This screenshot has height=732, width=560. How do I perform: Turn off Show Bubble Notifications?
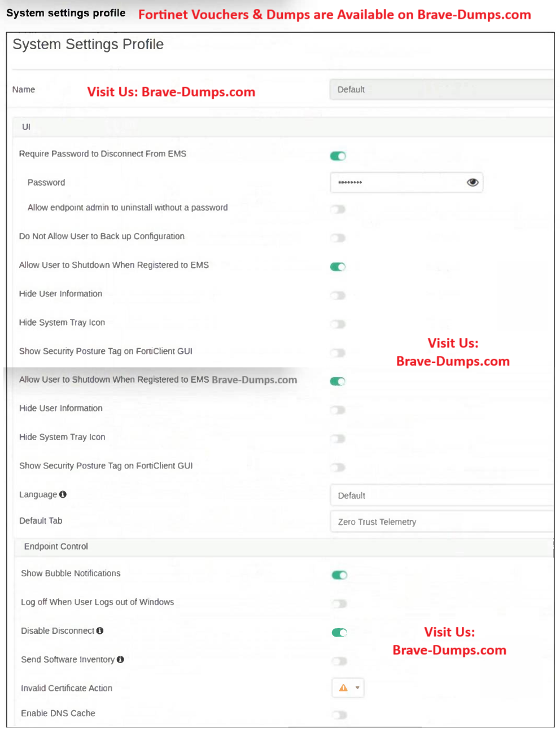(339, 575)
